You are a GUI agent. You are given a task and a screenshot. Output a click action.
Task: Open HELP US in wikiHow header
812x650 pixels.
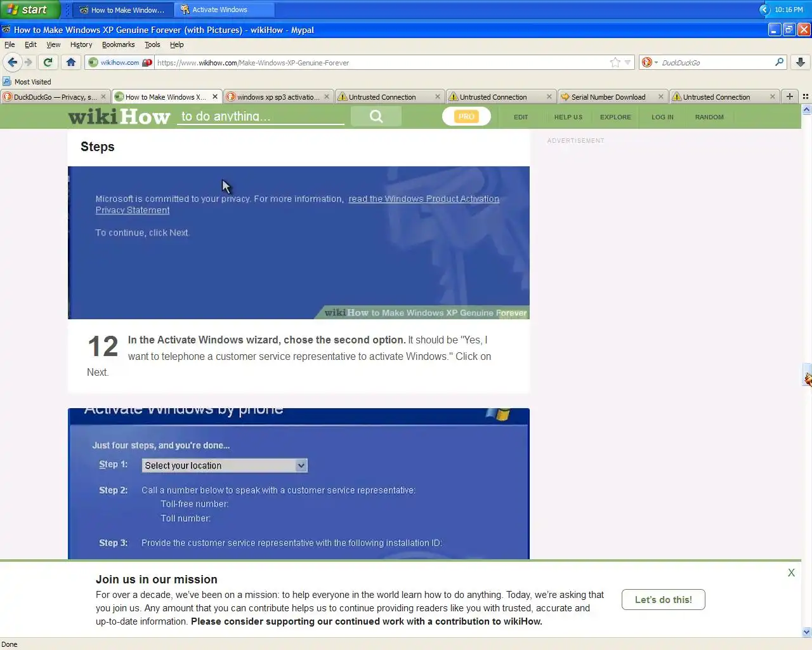pos(568,117)
